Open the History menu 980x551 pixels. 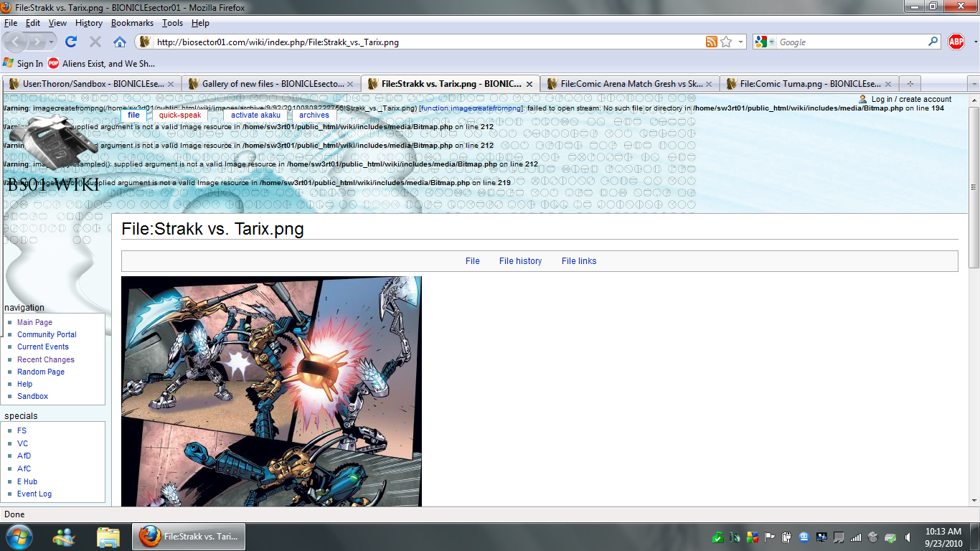(89, 23)
